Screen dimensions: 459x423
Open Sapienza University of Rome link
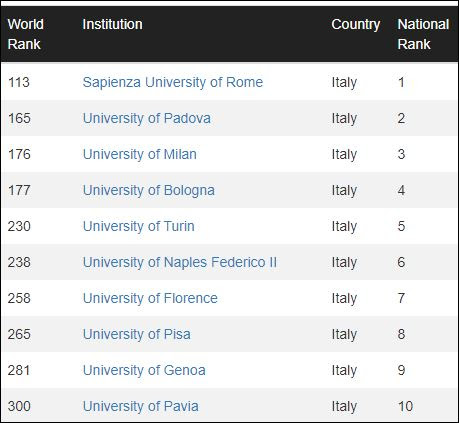point(173,82)
